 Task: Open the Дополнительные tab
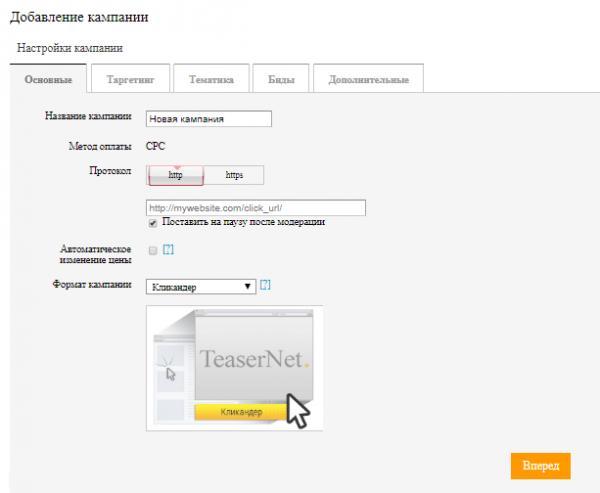tap(368, 78)
